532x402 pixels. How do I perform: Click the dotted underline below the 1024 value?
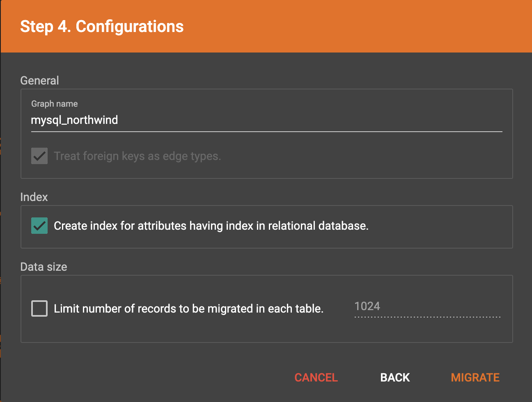click(x=427, y=317)
